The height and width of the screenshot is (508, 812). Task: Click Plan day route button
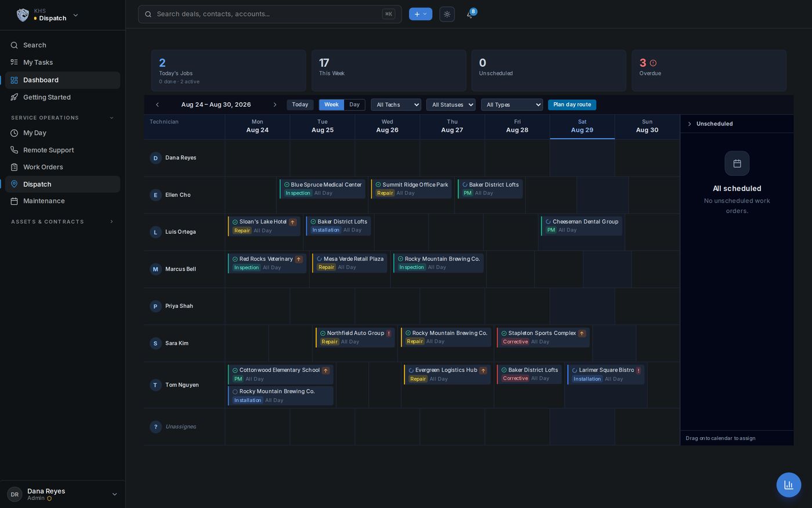point(572,105)
